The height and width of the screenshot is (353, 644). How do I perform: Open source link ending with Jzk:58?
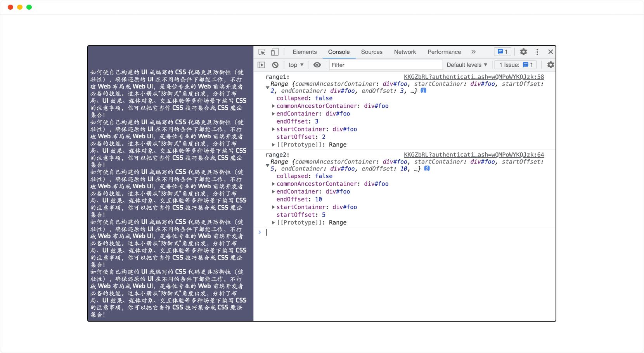(x=474, y=77)
